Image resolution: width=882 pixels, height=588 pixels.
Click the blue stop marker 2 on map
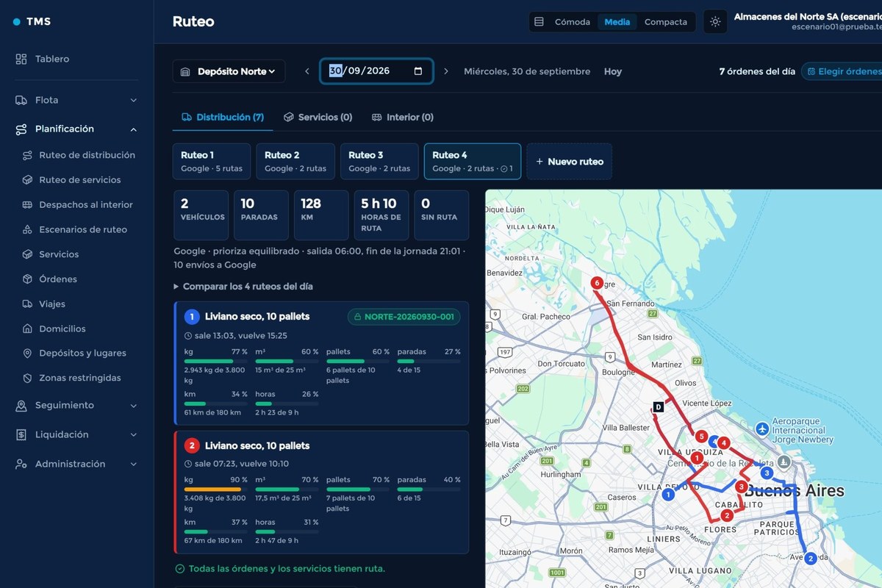click(x=811, y=559)
